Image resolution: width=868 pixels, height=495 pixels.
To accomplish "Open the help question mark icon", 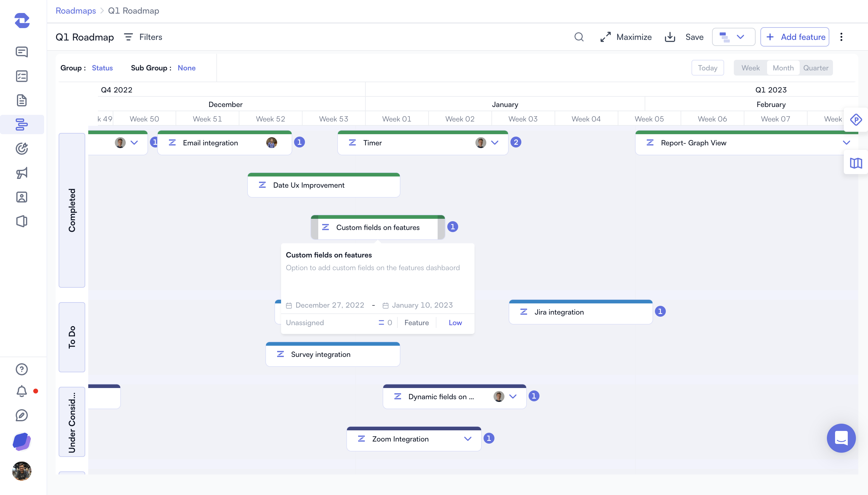I will click(21, 369).
